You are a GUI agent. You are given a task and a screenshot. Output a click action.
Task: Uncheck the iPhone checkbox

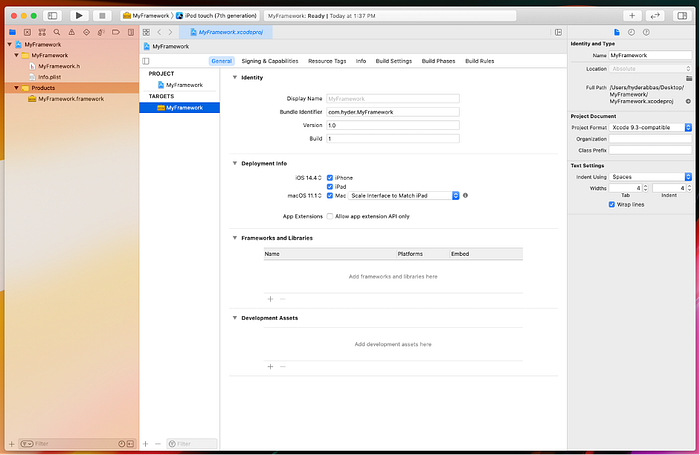coord(330,178)
